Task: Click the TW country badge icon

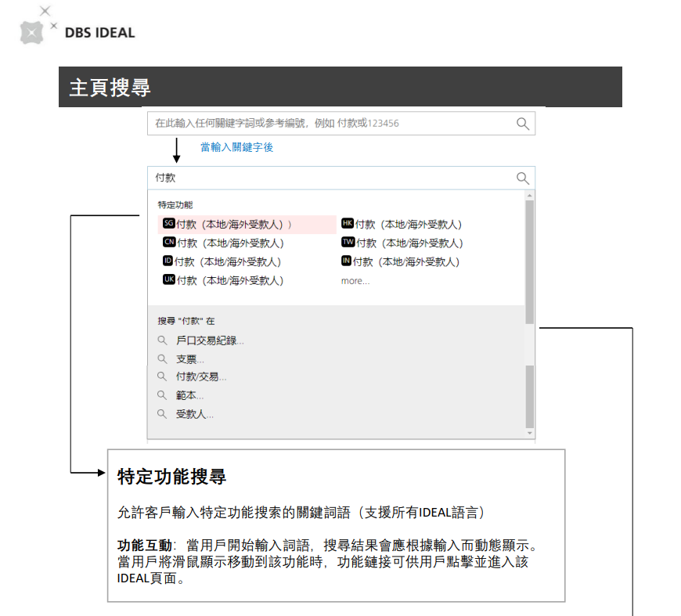Action: [x=348, y=242]
